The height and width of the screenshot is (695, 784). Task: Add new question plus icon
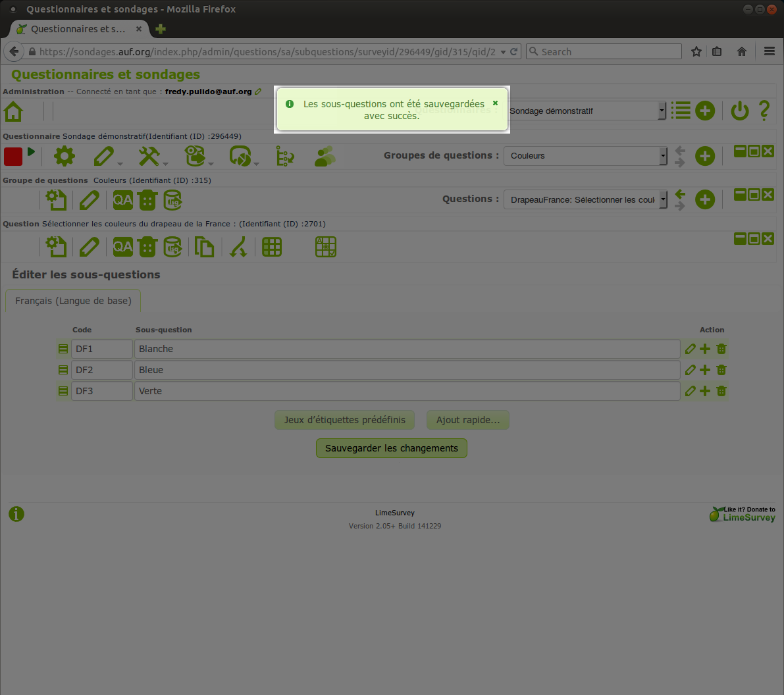705,199
